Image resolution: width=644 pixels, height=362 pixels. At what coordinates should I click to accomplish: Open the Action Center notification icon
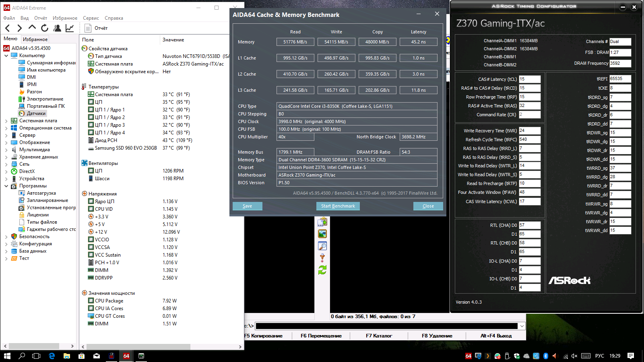coord(631,356)
